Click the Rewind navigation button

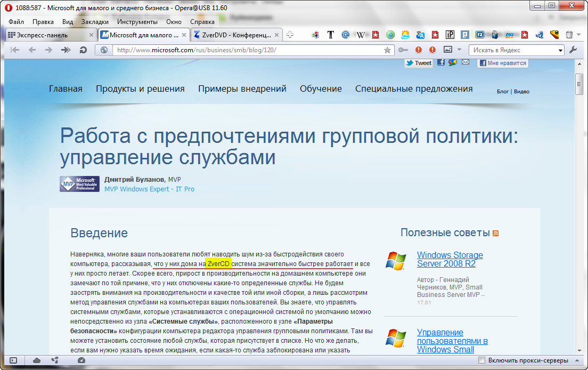tap(14, 50)
